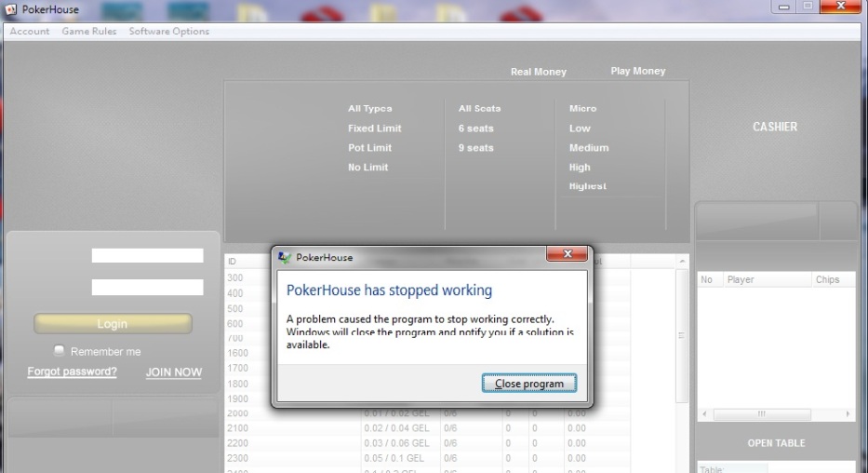Select the Micro stakes filter

click(x=583, y=109)
